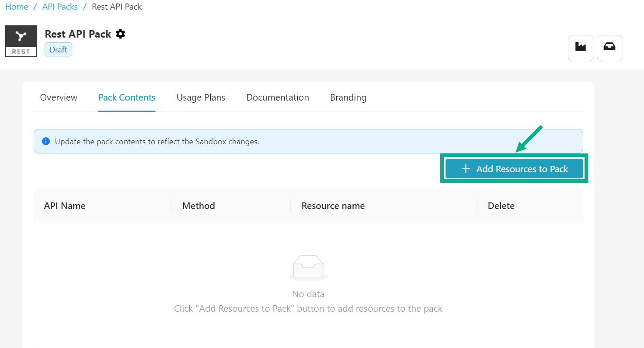Screen dimensions: 644x348
Task: Open the Usage Plans tab
Action: pos(201,97)
